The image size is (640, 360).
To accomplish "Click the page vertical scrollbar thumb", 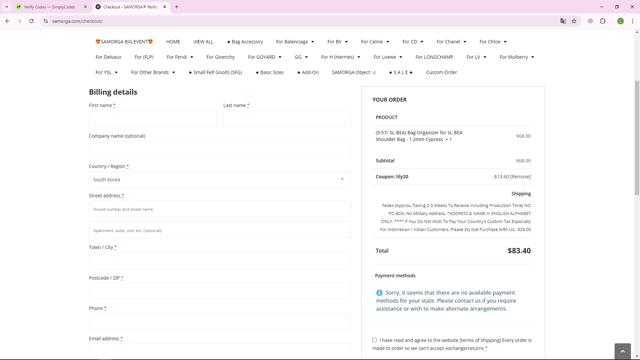I will pos(637,138).
